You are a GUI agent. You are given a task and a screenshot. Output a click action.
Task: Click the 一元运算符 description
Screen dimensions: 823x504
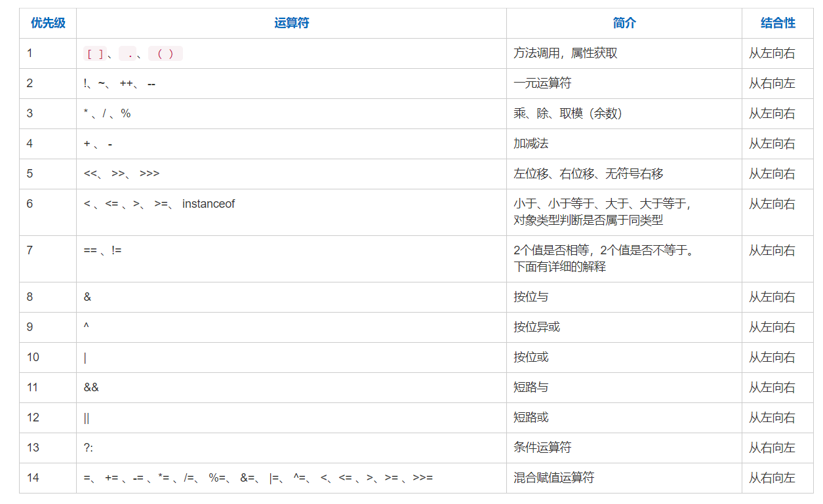(542, 84)
